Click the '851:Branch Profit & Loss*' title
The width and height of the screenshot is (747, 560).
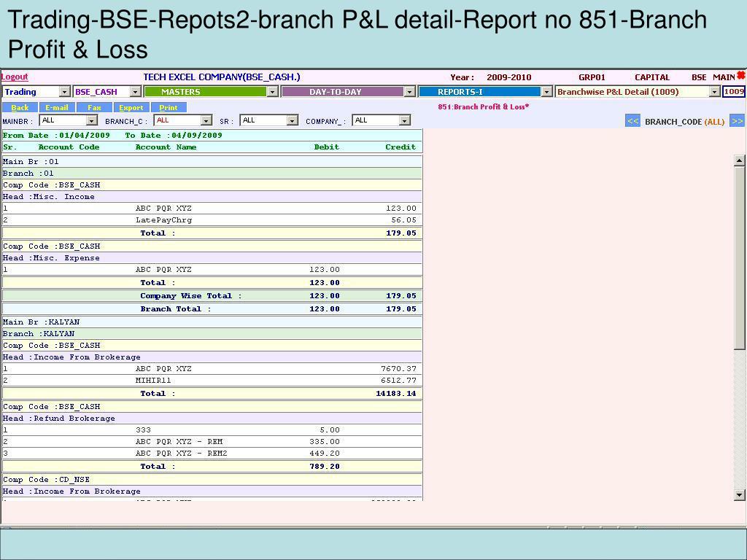tap(484, 106)
